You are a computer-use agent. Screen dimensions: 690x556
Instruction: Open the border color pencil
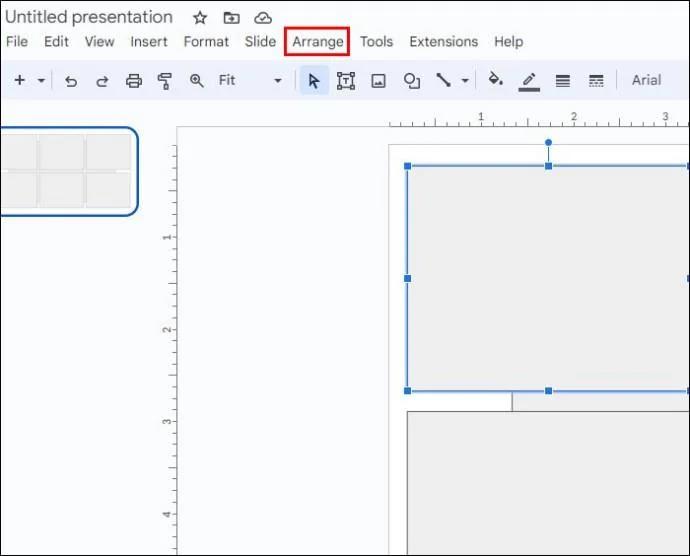(529, 81)
